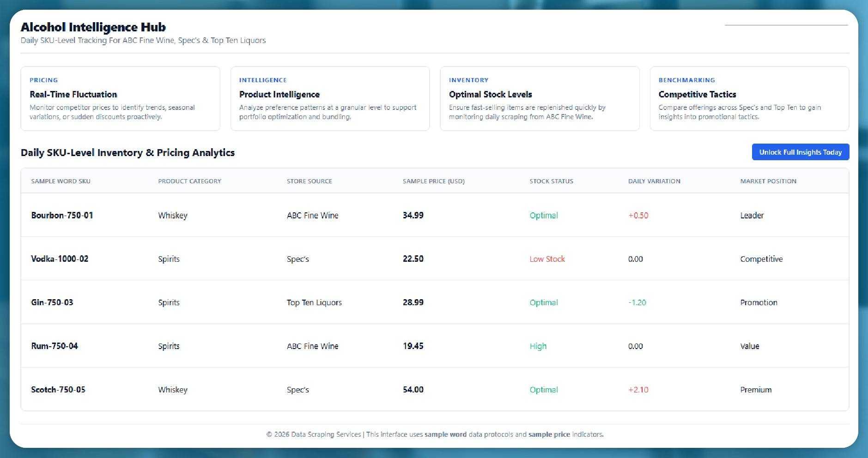
Task: Sort by Sample Price (USD) header
Action: pyautogui.click(x=433, y=181)
